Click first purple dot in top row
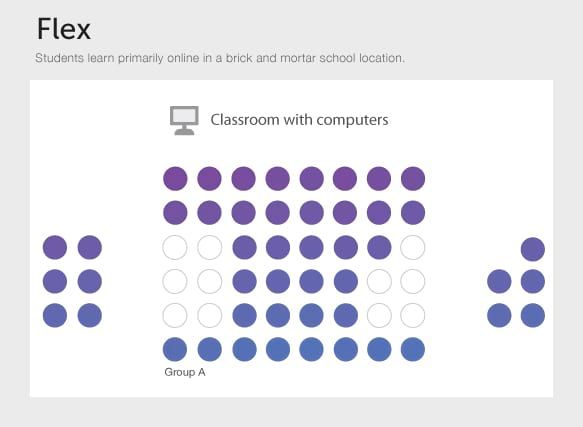The width and height of the screenshot is (583, 427). pos(175,179)
